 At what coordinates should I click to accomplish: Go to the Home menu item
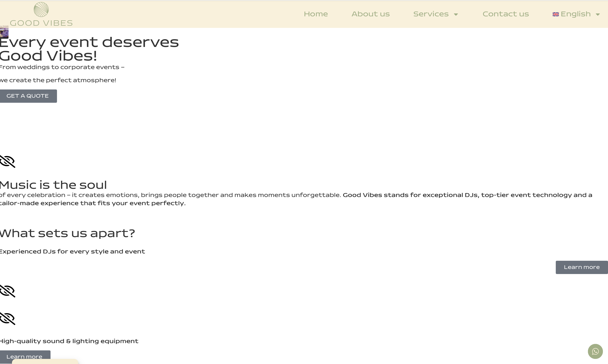coord(316,14)
